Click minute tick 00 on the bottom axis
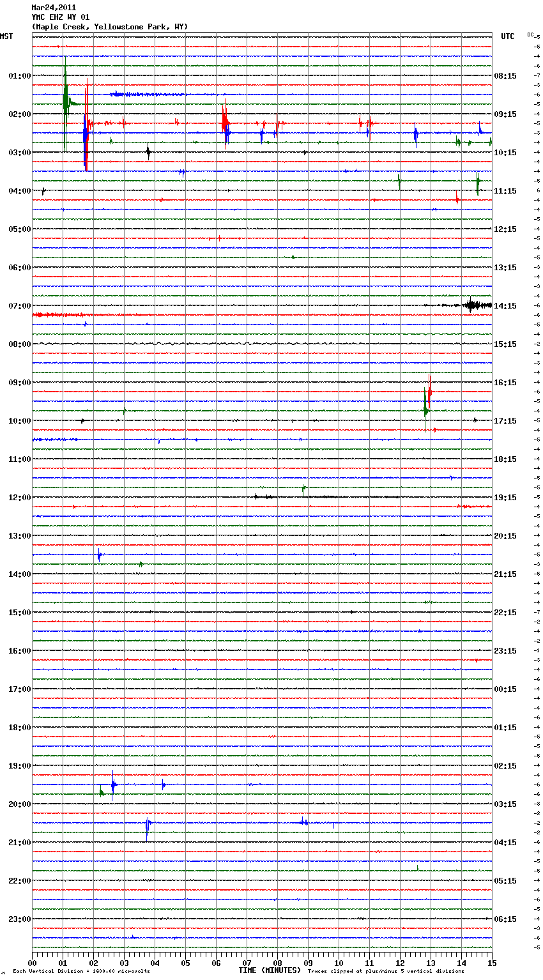The width and height of the screenshot is (543, 980). coord(33,963)
